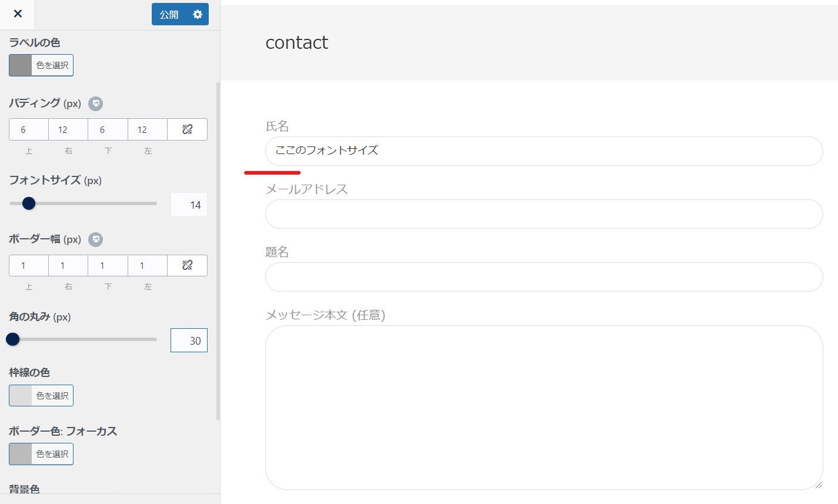Reset the パディング padding values icon
Screen dimensions: 838x504
[95, 104]
